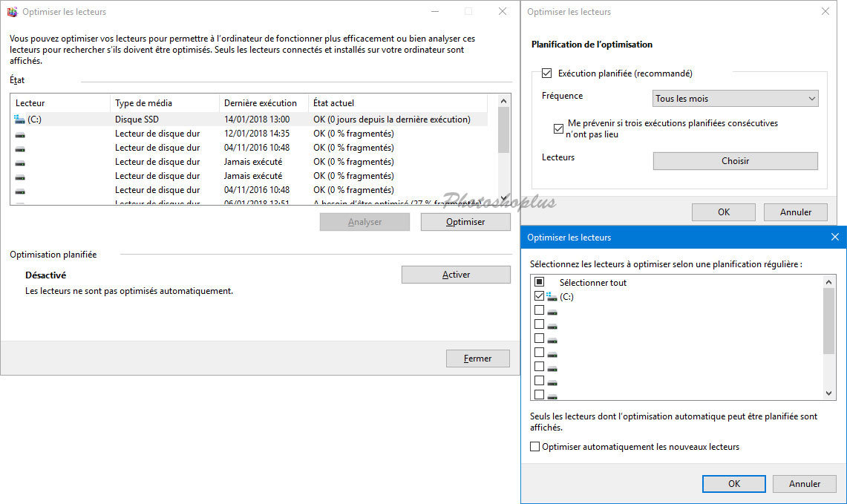The height and width of the screenshot is (504, 847).
Task: Enable Optimiser automatiquement les nouveaux lecteurs
Action: coord(535,447)
